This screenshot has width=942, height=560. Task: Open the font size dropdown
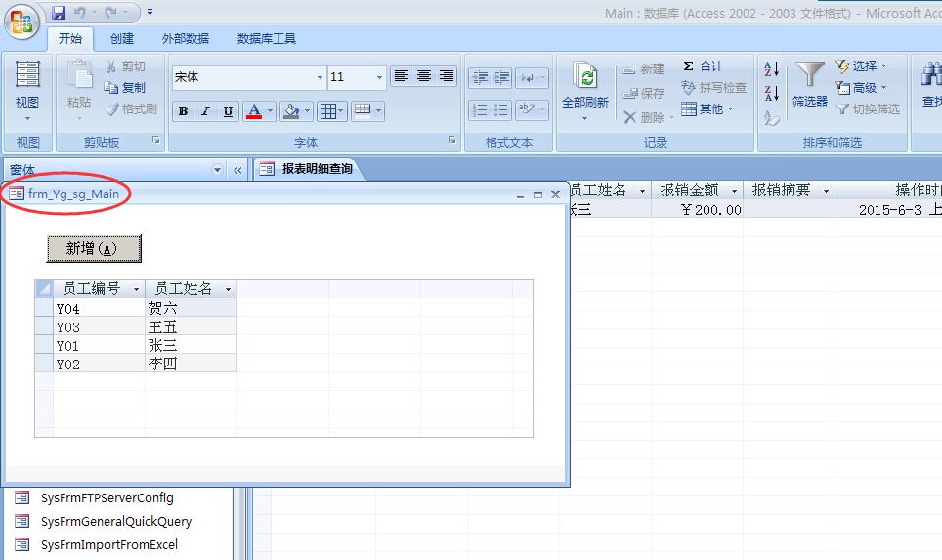(380, 77)
